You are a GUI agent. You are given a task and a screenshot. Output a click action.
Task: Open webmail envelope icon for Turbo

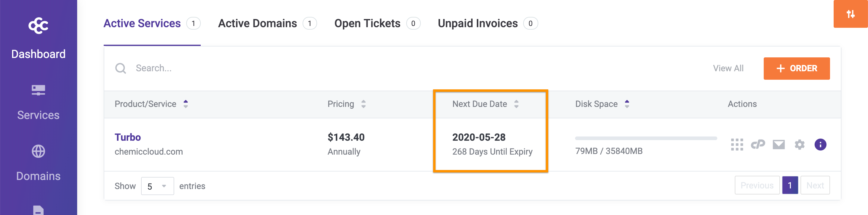pyautogui.click(x=778, y=145)
